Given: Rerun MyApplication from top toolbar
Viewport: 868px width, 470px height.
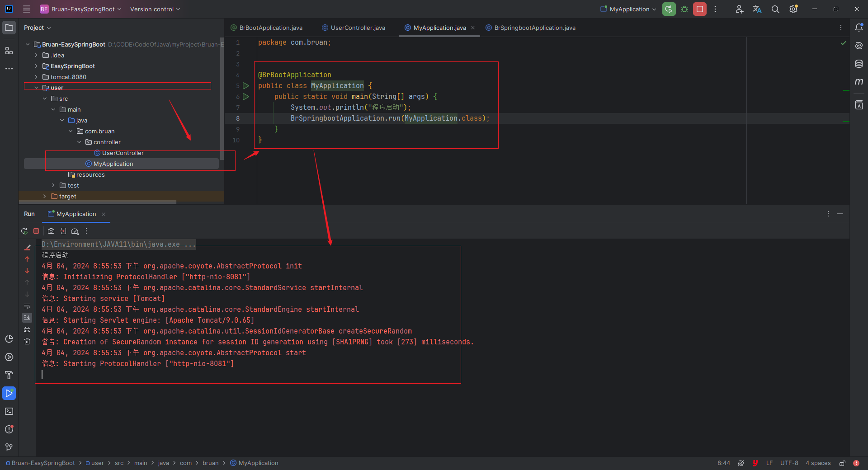Looking at the screenshot, I should pos(669,9).
